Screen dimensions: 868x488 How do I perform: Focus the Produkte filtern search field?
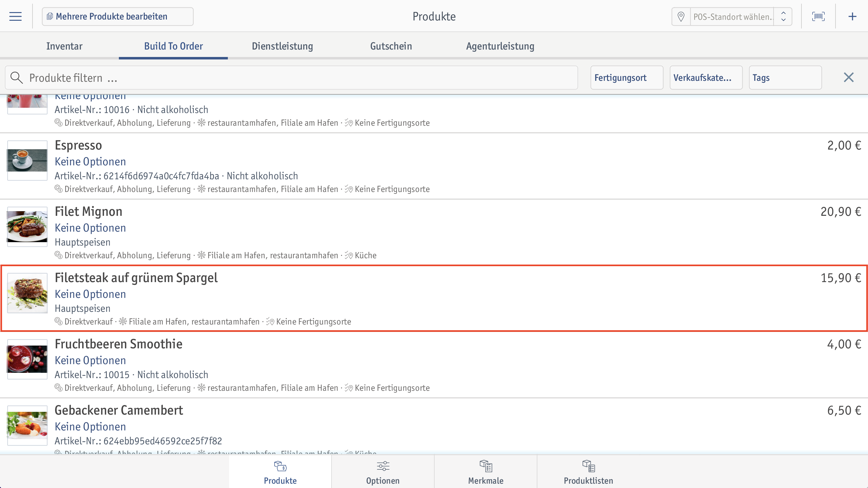tap(292, 77)
